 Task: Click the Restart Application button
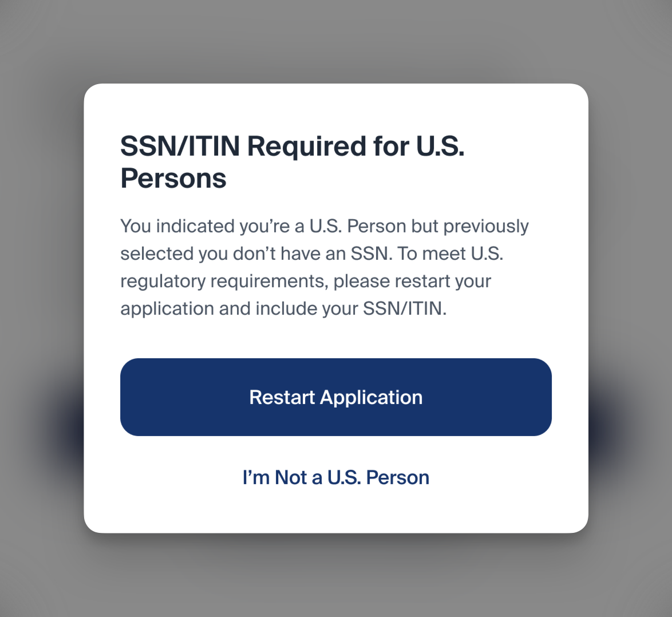(x=335, y=397)
